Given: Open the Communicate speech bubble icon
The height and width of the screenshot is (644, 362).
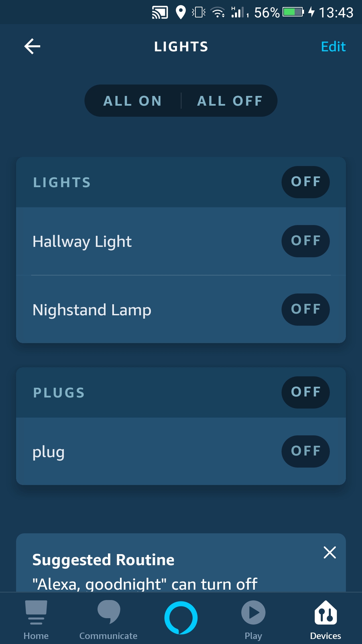Looking at the screenshot, I should click(109, 612).
